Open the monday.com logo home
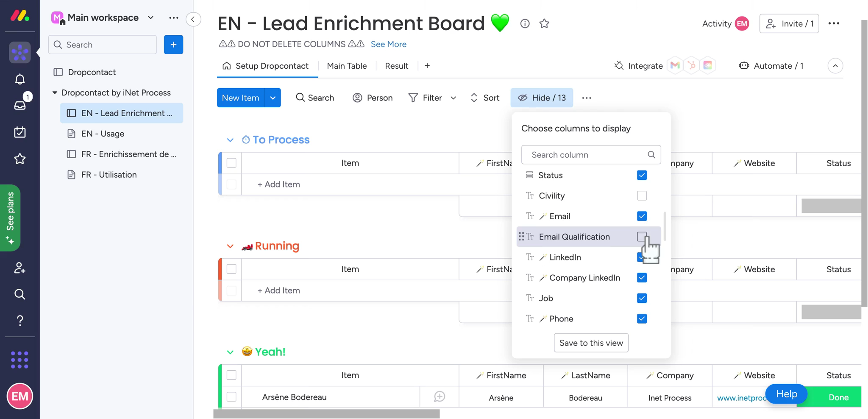Image resolution: width=868 pixels, height=419 pixels. [19, 16]
